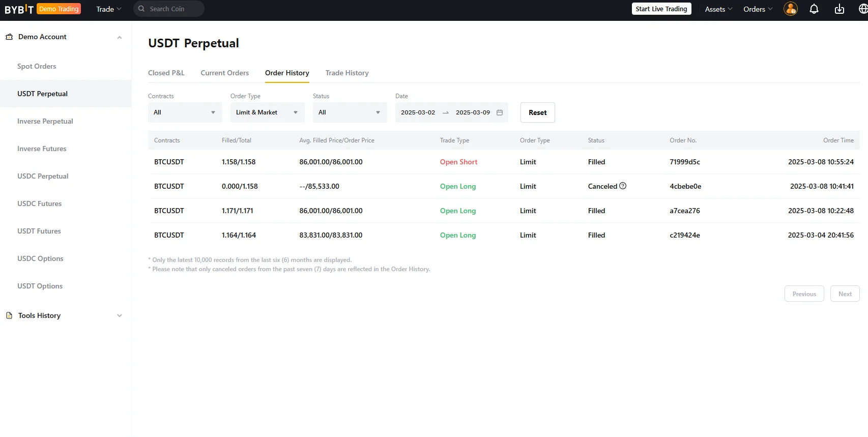Collapse the Demo Account section
The width and height of the screenshot is (868, 437).
coord(120,37)
